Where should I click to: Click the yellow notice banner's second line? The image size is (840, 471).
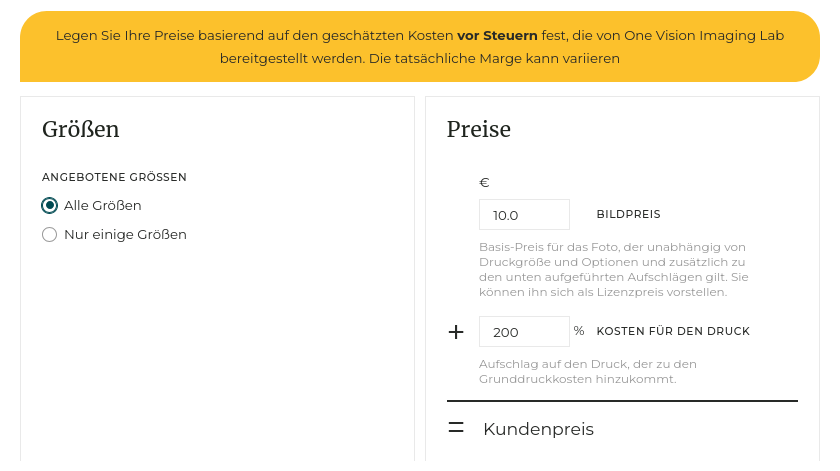[x=420, y=59]
